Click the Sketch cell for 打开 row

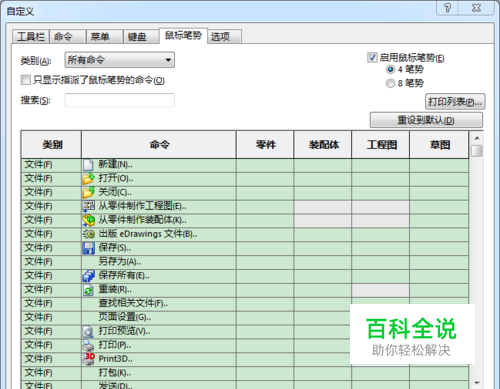439,179
